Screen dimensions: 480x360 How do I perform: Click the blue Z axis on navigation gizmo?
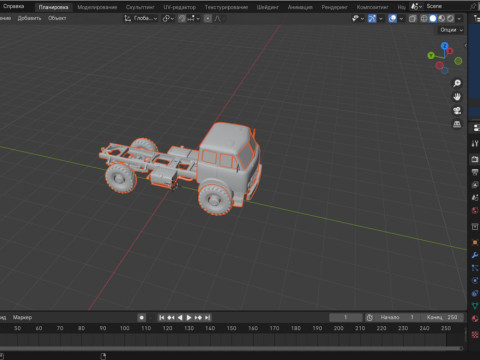pyautogui.click(x=445, y=46)
